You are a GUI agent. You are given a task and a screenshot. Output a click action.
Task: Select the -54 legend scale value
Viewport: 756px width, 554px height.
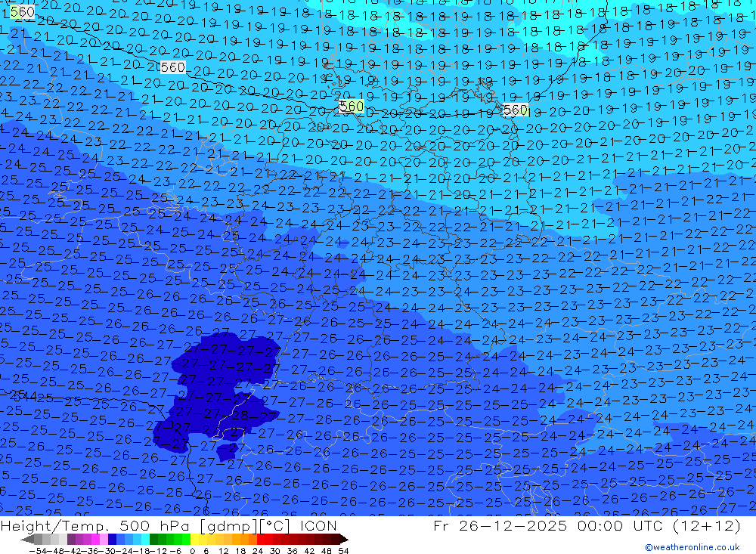36,551
